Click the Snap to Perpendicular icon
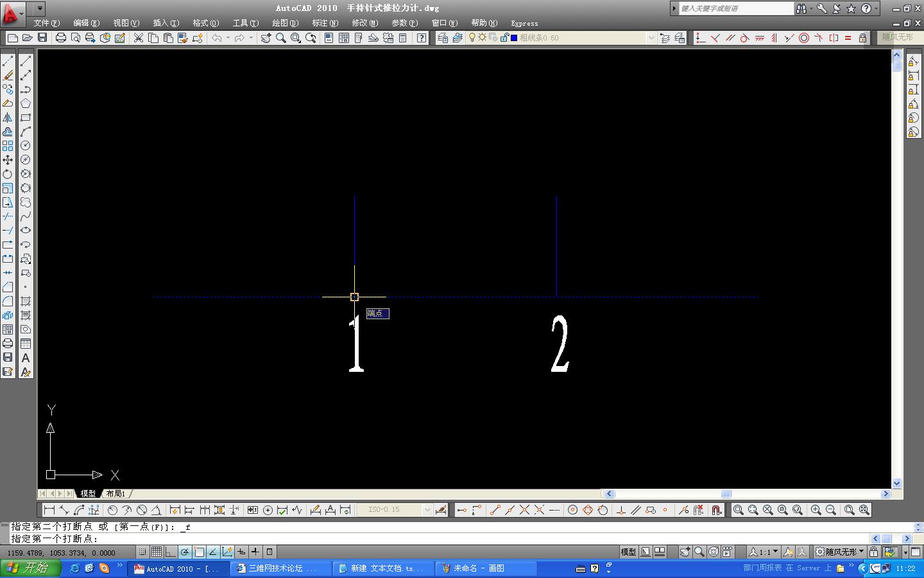 click(620, 510)
